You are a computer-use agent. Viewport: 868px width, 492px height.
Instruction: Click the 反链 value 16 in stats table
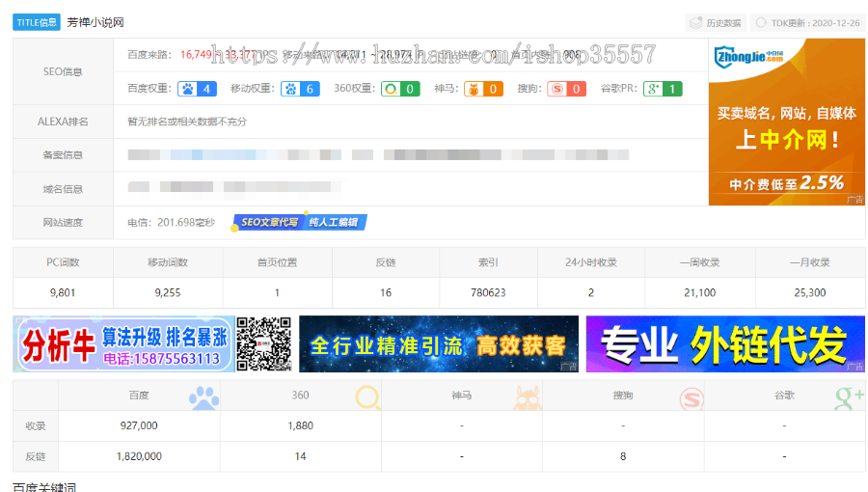[386, 292]
